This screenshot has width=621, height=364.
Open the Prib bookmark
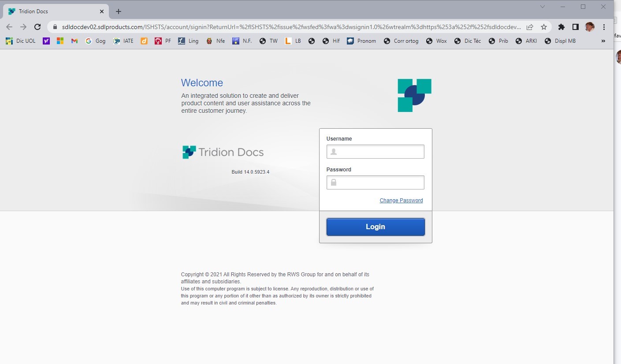(x=498, y=41)
